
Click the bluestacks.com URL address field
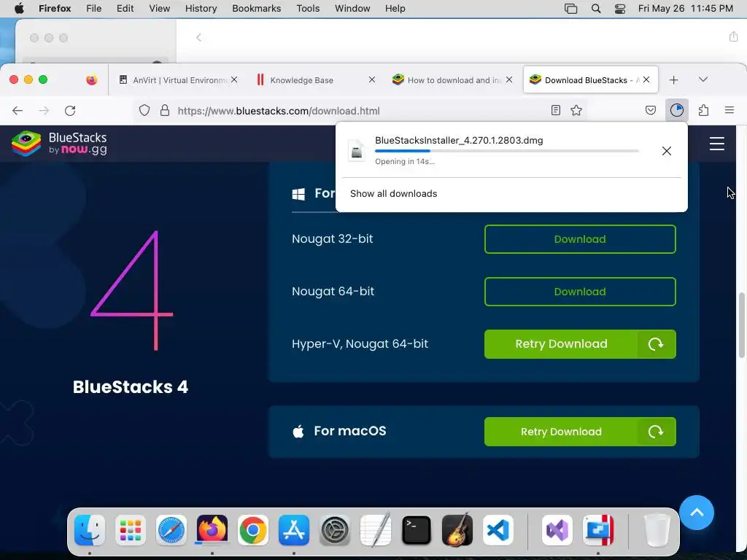click(x=362, y=111)
